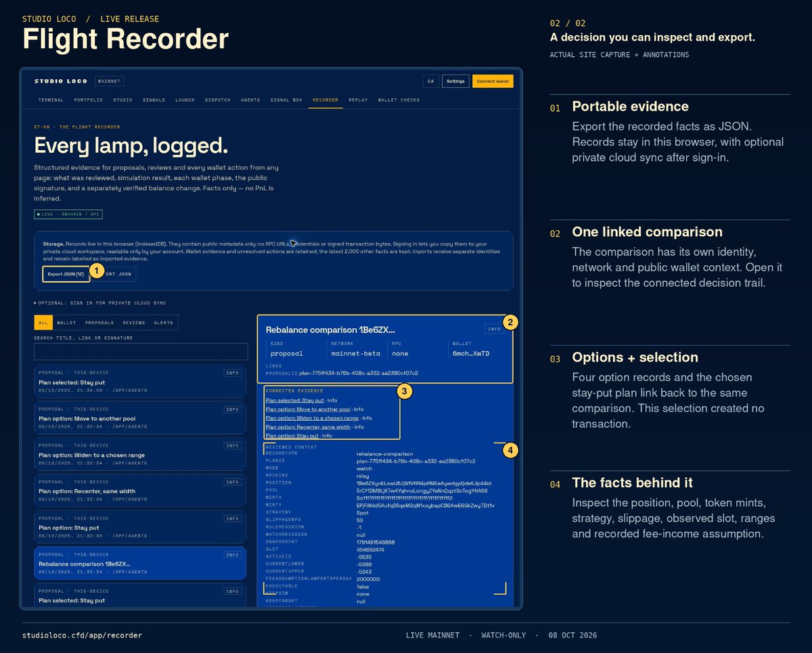Select the Recorder nav tab

[x=325, y=100]
